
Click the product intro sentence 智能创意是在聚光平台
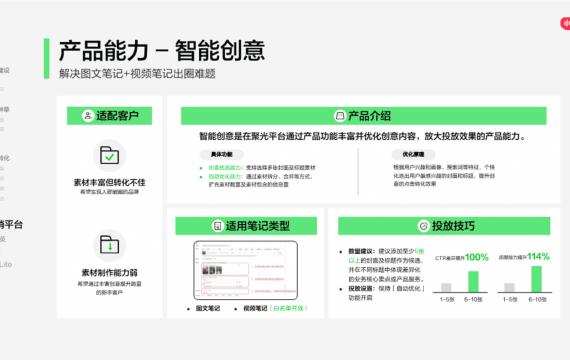click(x=362, y=136)
